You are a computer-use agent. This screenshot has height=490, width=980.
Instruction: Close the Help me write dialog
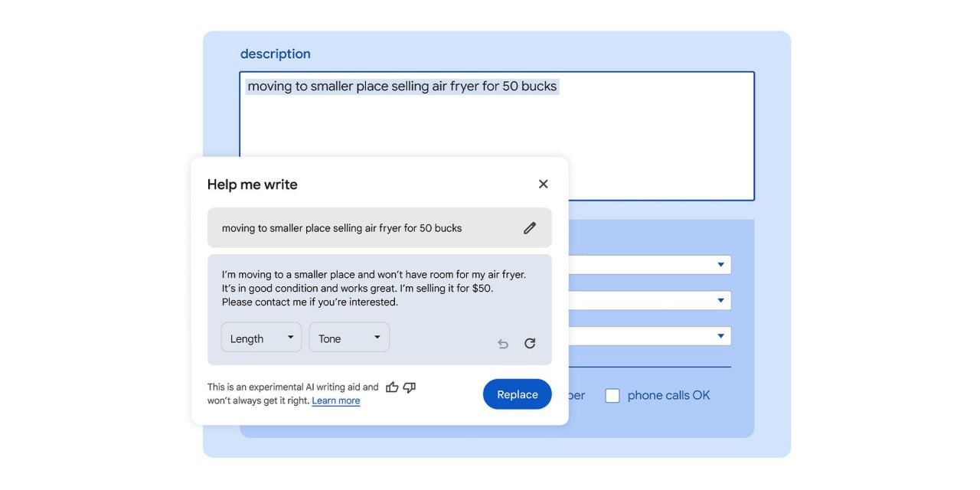[543, 184]
